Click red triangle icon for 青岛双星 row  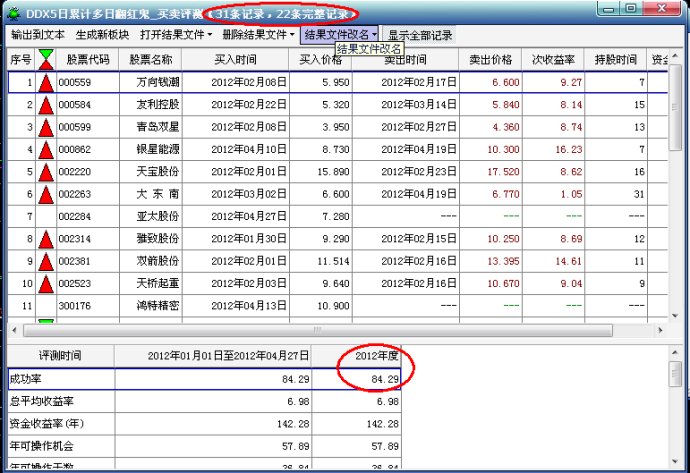pos(46,128)
